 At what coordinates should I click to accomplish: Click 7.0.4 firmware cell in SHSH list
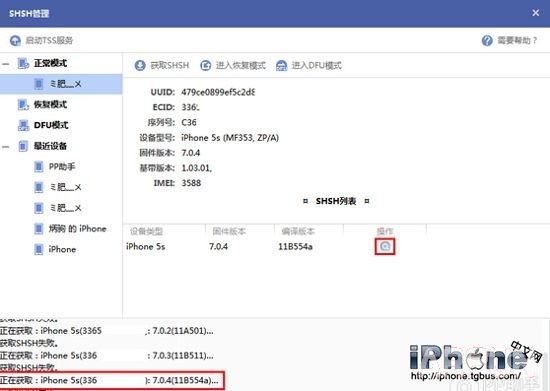point(218,247)
